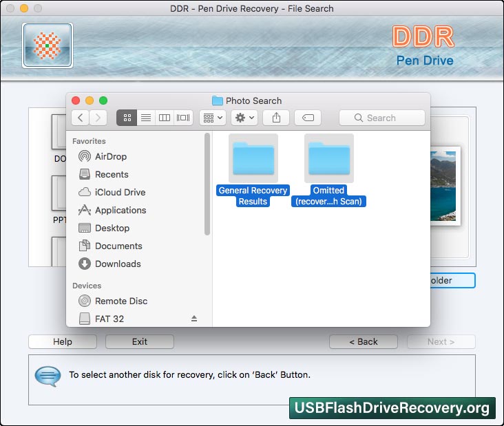Click the Photo Search window title folder icon
The image size is (504, 426).
point(218,101)
